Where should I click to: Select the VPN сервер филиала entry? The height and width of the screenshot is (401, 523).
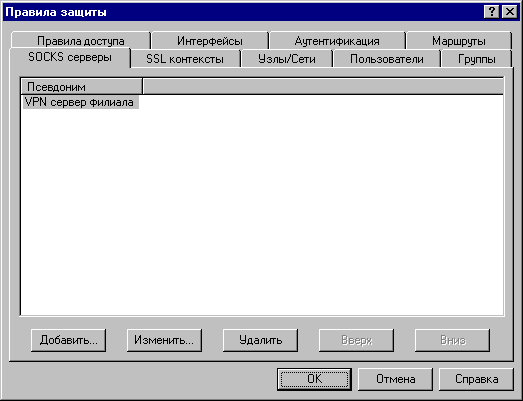[x=80, y=102]
